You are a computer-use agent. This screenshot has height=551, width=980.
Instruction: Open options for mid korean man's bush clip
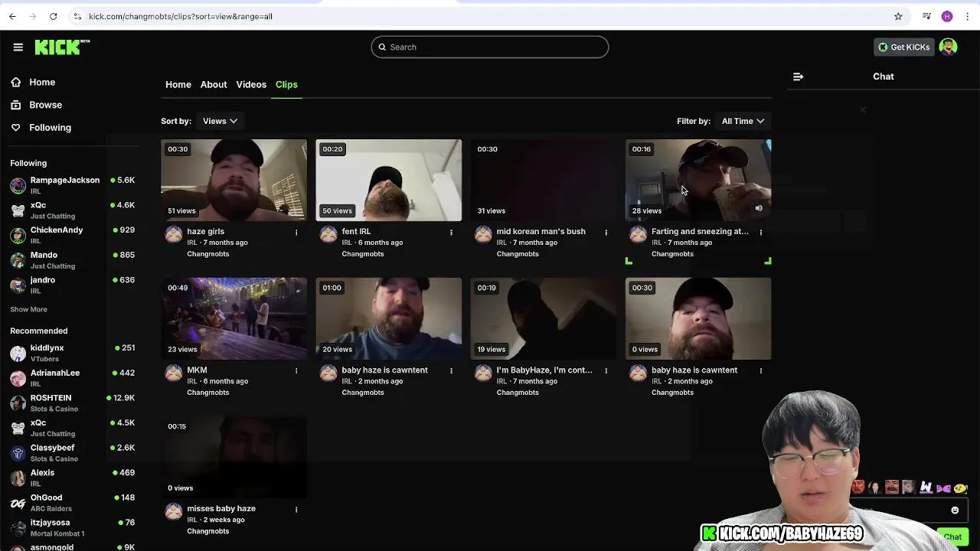[x=606, y=232]
